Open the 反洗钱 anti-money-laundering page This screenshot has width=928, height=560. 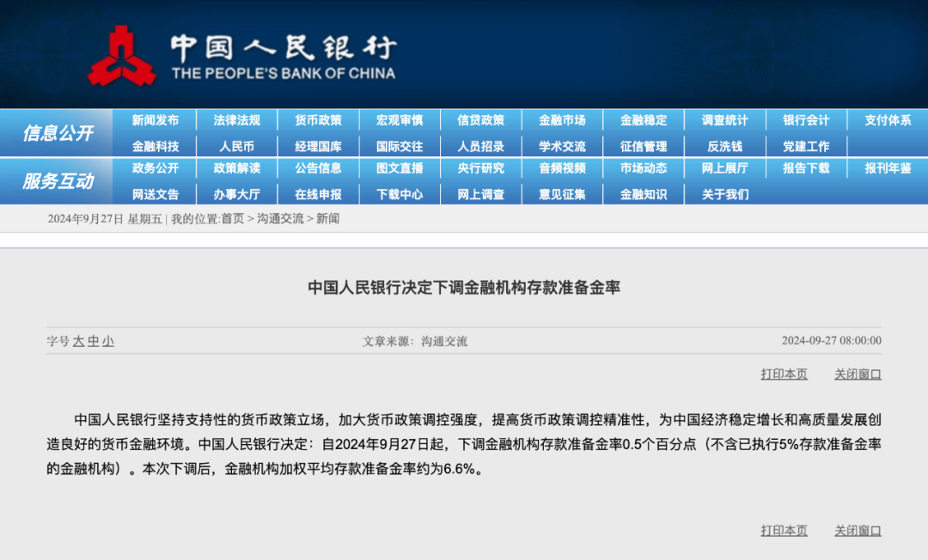(x=724, y=145)
